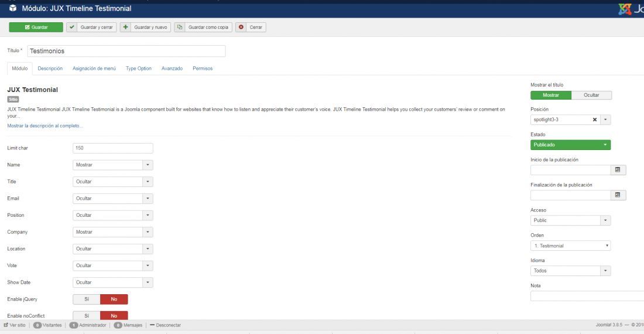Open the Posición dropdown arrow
The width and height of the screenshot is (644, 334).
(x=605, y=120)
